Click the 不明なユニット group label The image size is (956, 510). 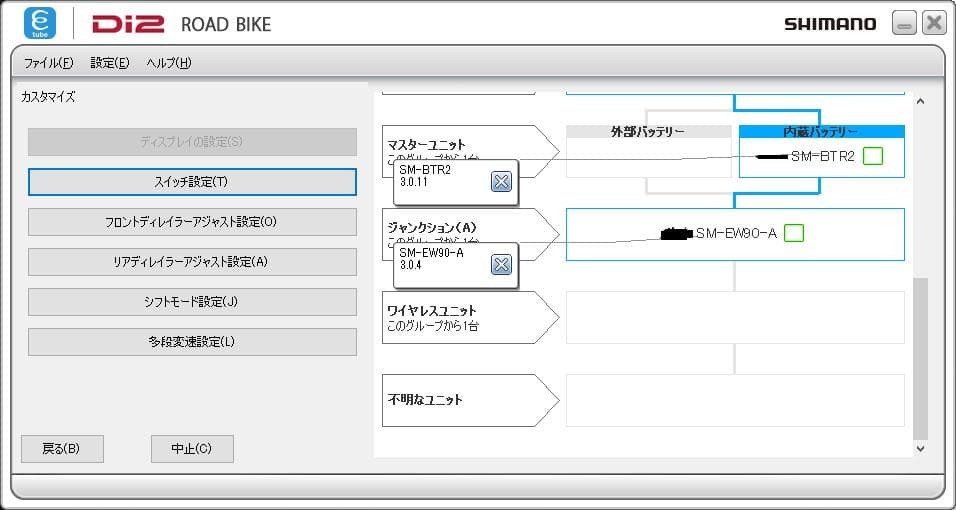tap(425, 400)
